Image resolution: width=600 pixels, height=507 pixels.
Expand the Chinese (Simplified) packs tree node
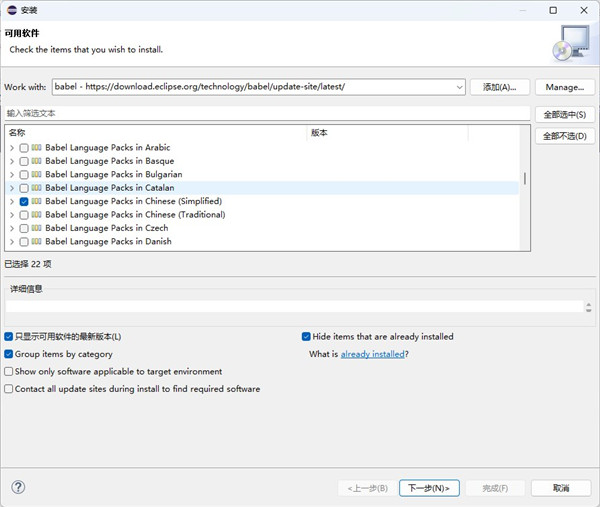(x=12, y=201)
